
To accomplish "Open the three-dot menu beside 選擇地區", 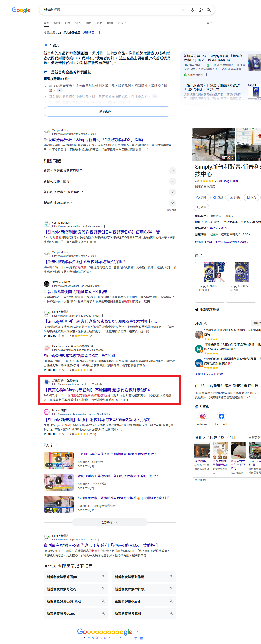I will 99,33.
